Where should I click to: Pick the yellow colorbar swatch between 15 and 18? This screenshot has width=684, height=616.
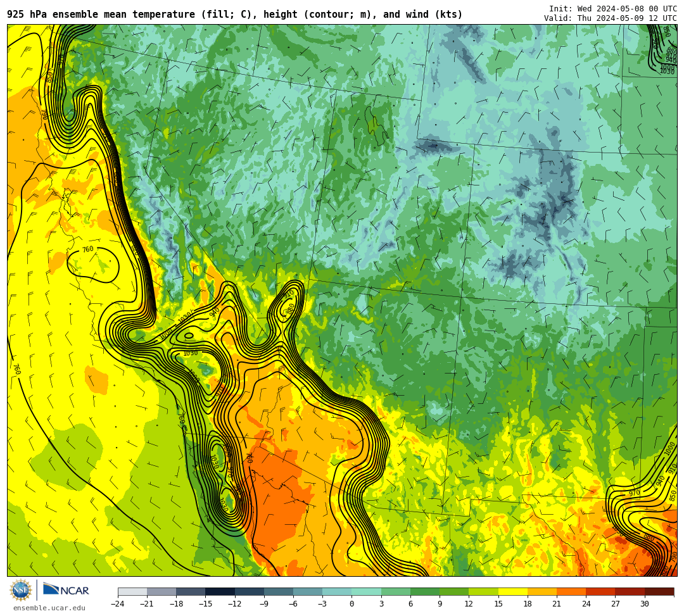click(x=513, y=591)
